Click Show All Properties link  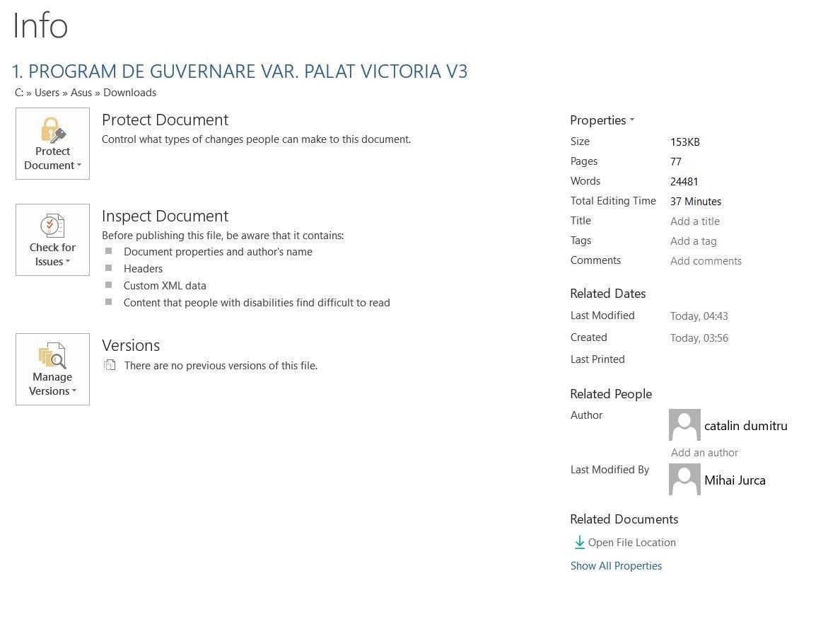point(616,566)
